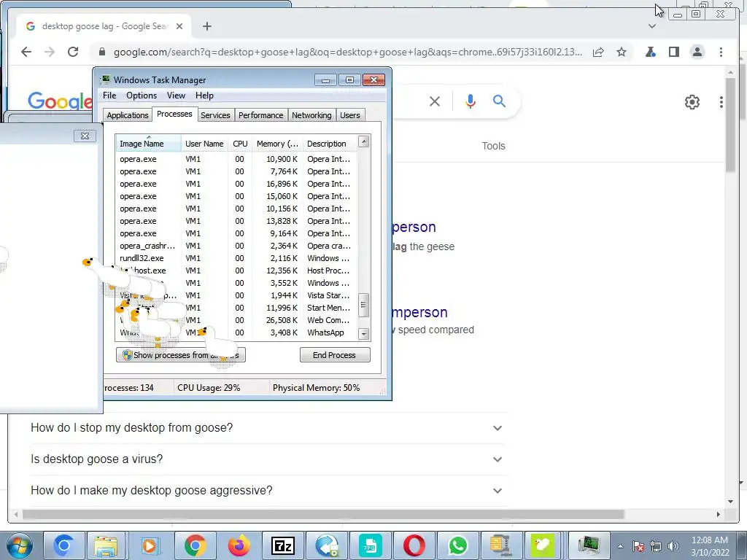Open Google settings gear

coord(692,101)
